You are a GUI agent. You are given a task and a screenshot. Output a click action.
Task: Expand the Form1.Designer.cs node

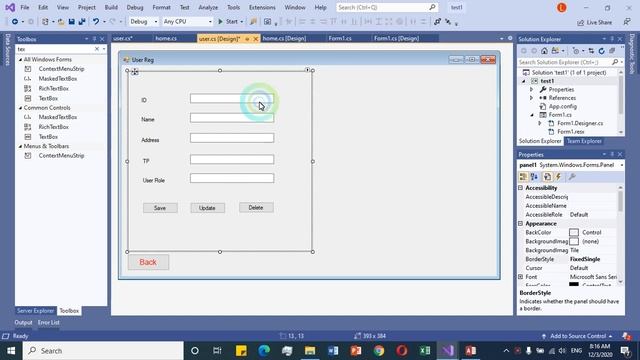540,123
